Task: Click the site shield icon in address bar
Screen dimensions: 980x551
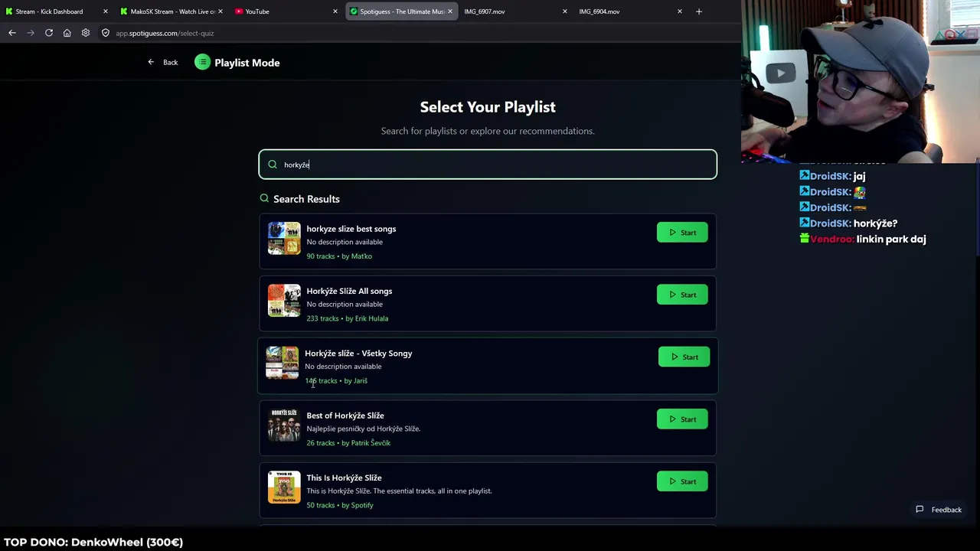Action: point(106,33)
